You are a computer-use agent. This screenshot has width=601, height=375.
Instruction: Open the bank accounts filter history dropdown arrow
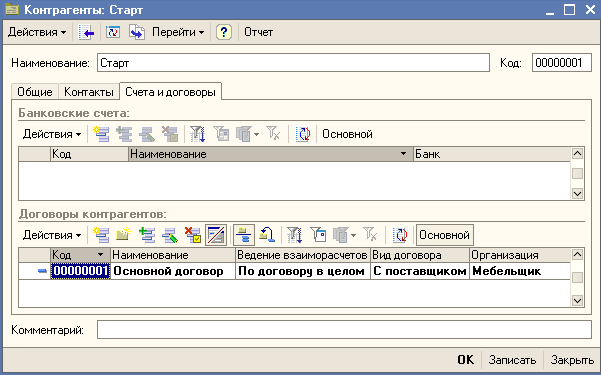(256, 134)
